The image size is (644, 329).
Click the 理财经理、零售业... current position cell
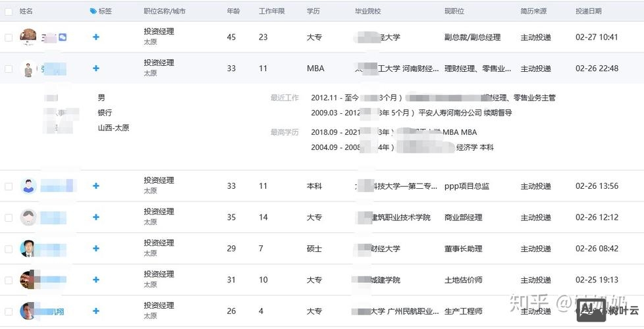[477, 68]
